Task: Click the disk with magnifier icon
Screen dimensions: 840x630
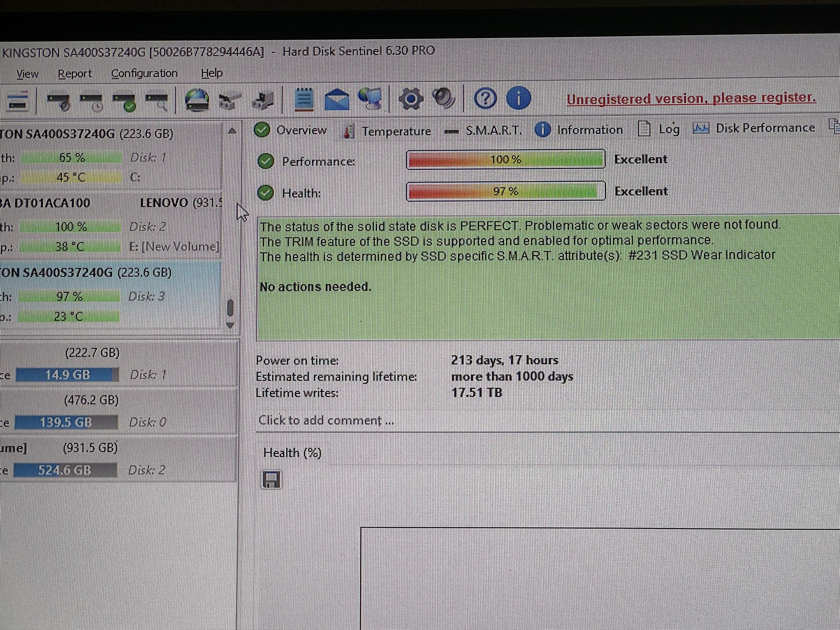Action: (x=157, y=101)
